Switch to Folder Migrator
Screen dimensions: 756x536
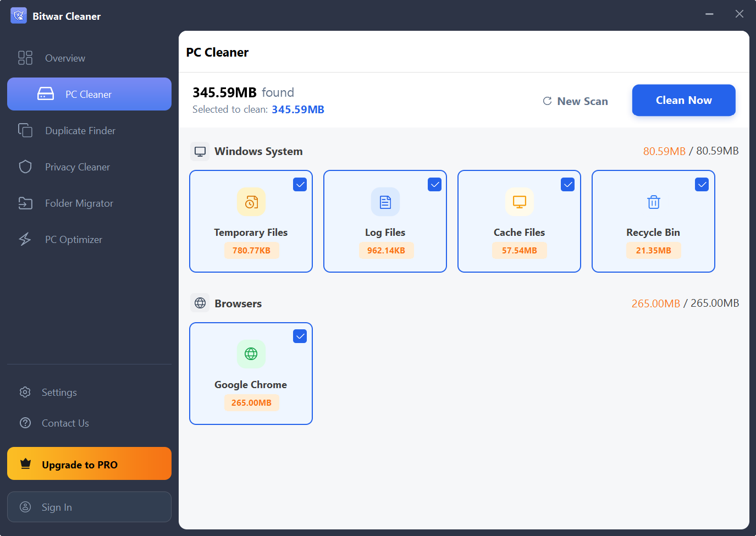click(x=89, y=203)
